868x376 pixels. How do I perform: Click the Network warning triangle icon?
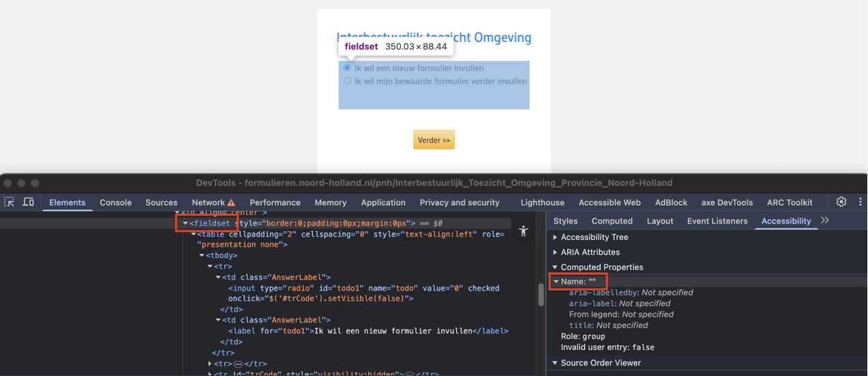tap(232, 203)
